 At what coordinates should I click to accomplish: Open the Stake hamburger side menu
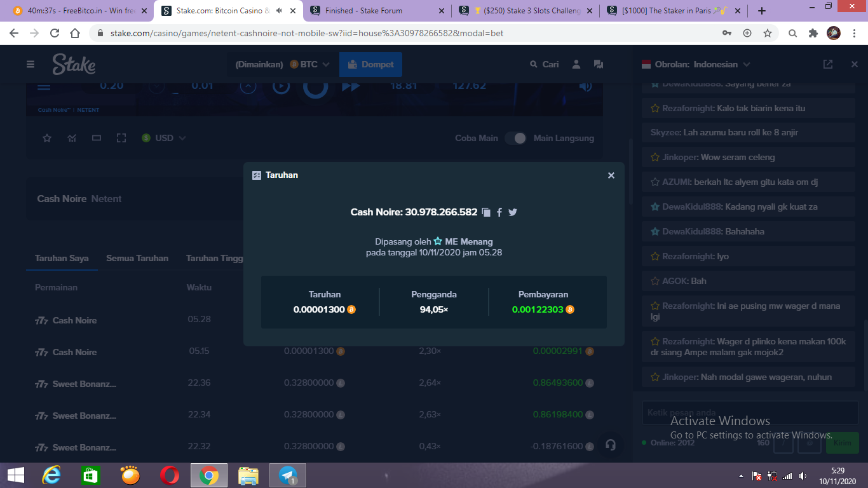tap(31, 64)
